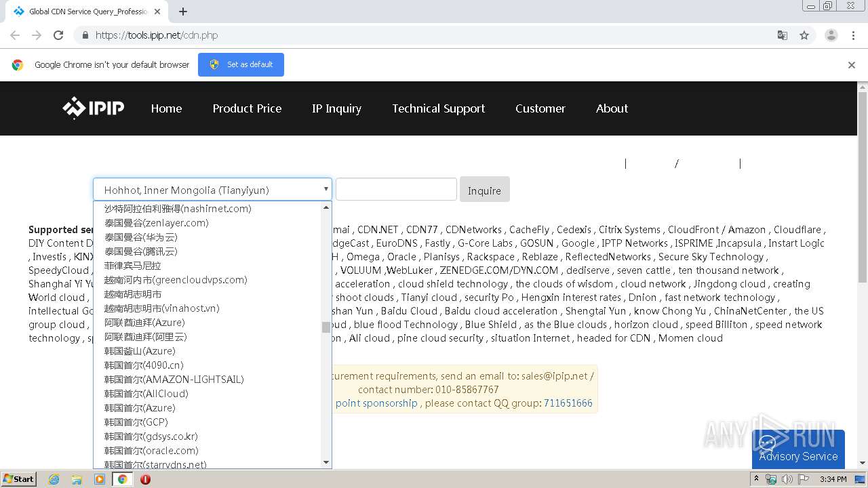Click the IPIP logo
This screenshot has width=868, height=488.
pos(93,108)
